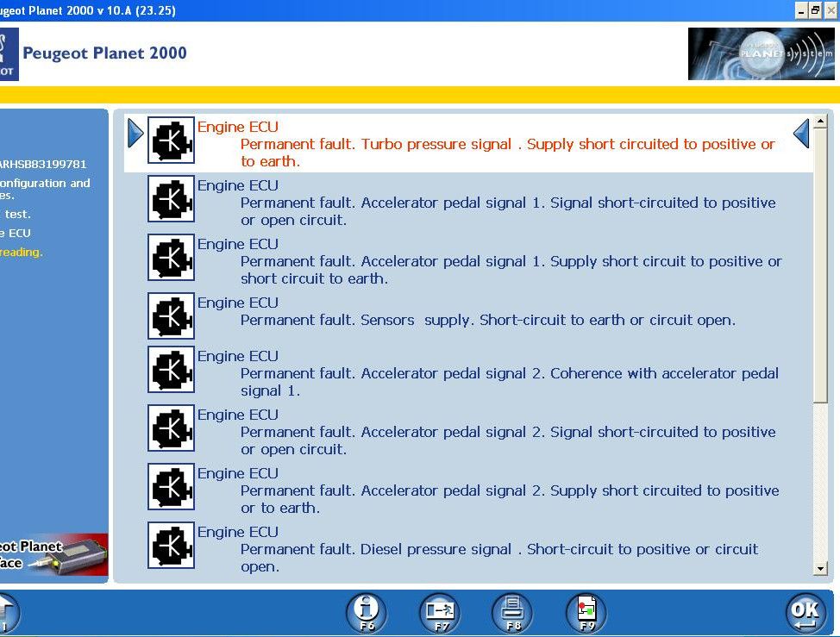Click 'onfiguration and' sidebar entry
This screenshot has height=637, width=840.
(x=45, y=183)
